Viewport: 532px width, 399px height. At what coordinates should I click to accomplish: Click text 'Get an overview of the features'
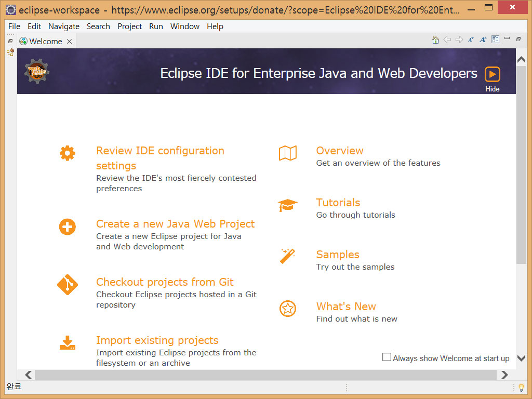tap(378, 163)
